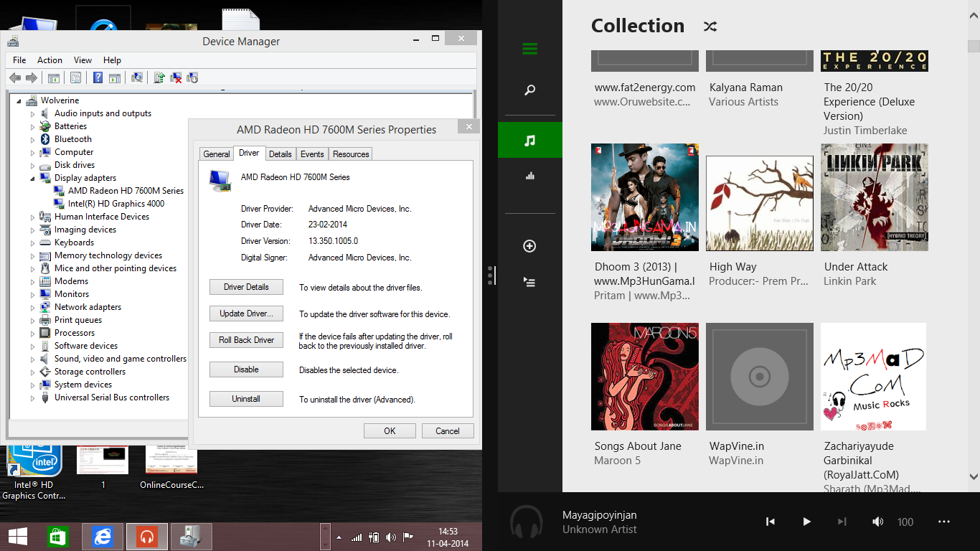Open the music app hamburger menu
Image resolution: width=980 pixels, height=551 pixels.
tap(529, 49)
